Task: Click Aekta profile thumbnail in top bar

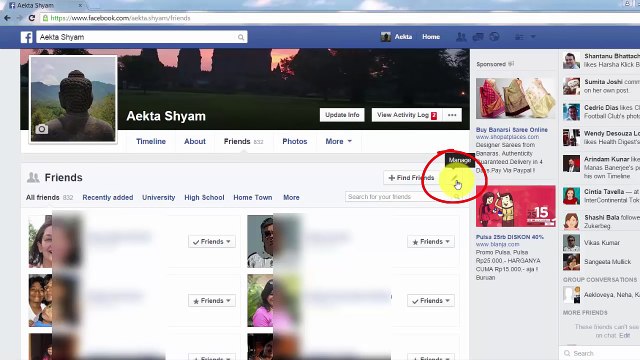Action: [x=385, y=37]
